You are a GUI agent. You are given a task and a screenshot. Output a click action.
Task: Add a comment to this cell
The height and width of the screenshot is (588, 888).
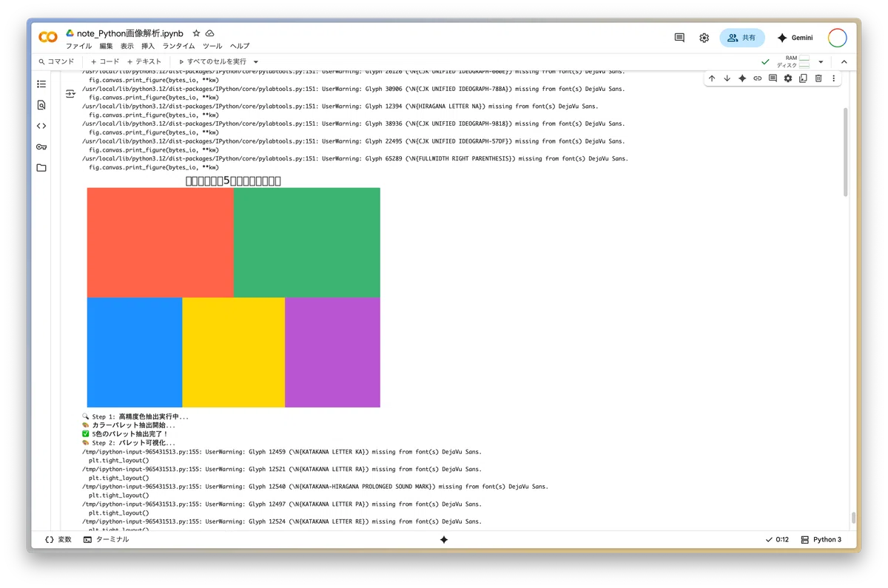(x=773, y=78)
